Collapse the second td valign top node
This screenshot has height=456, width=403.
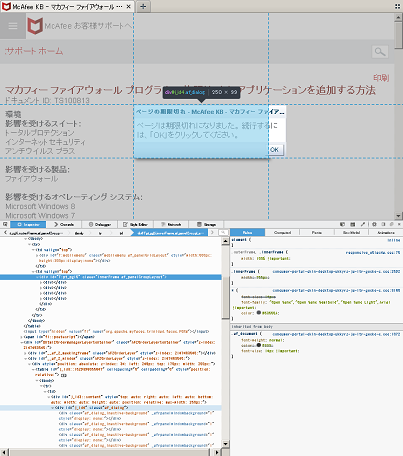pyautogui.click(x=33, y=272)
